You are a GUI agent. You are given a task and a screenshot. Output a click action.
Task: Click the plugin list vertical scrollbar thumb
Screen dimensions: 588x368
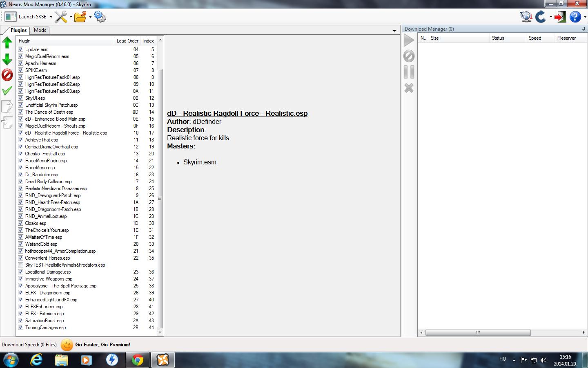coord(160,198)
